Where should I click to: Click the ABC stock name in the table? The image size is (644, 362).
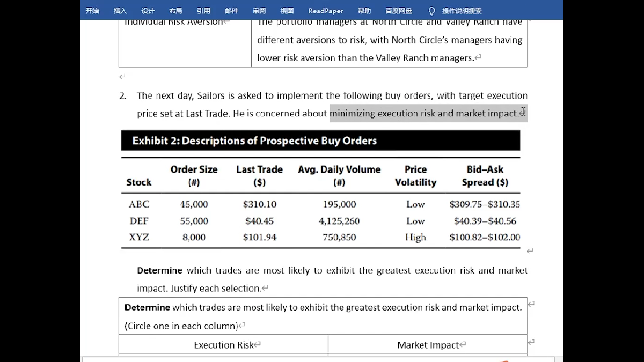point(139,204)
